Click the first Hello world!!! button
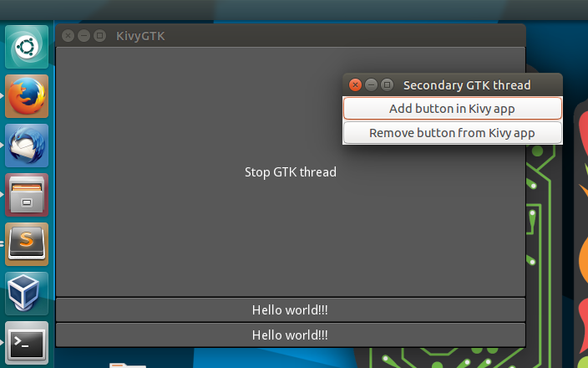 [x=291, y=309]
